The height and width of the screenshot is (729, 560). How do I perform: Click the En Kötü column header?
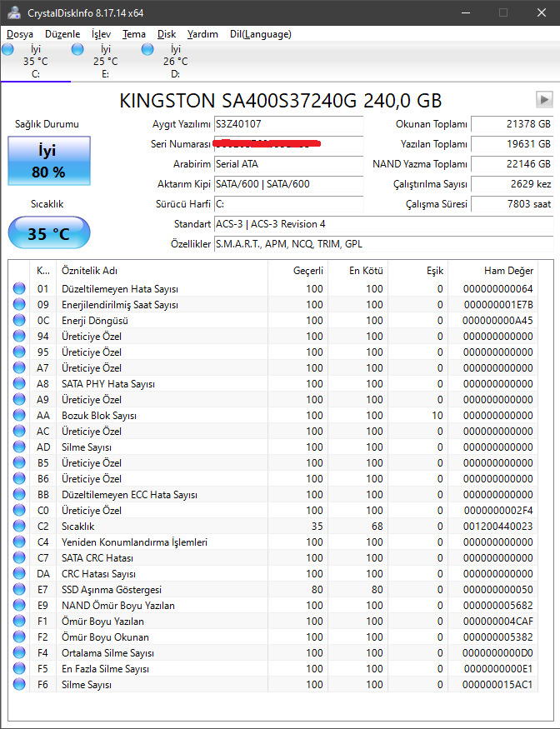click(x=358, y=271)
